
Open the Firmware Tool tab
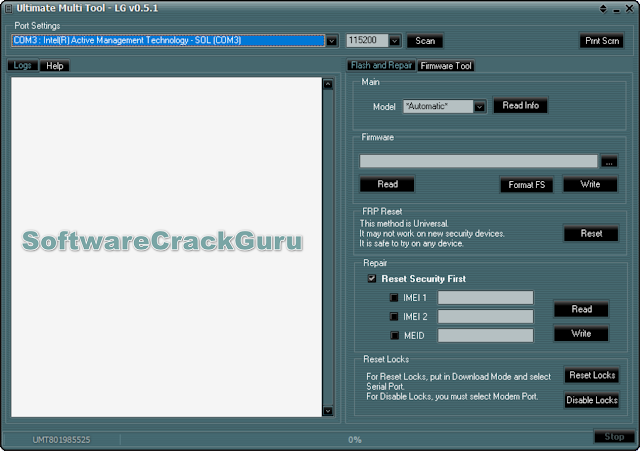point(446,66)
